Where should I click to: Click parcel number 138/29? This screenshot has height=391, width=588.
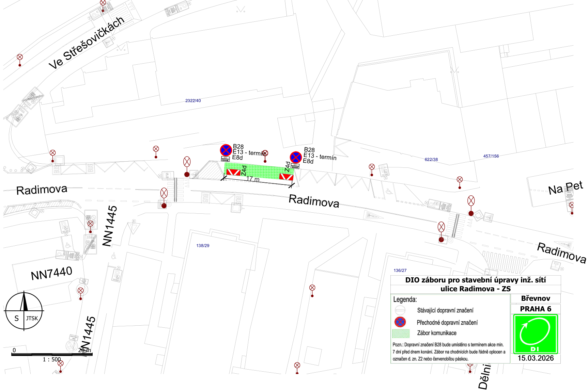coord(203,246)
